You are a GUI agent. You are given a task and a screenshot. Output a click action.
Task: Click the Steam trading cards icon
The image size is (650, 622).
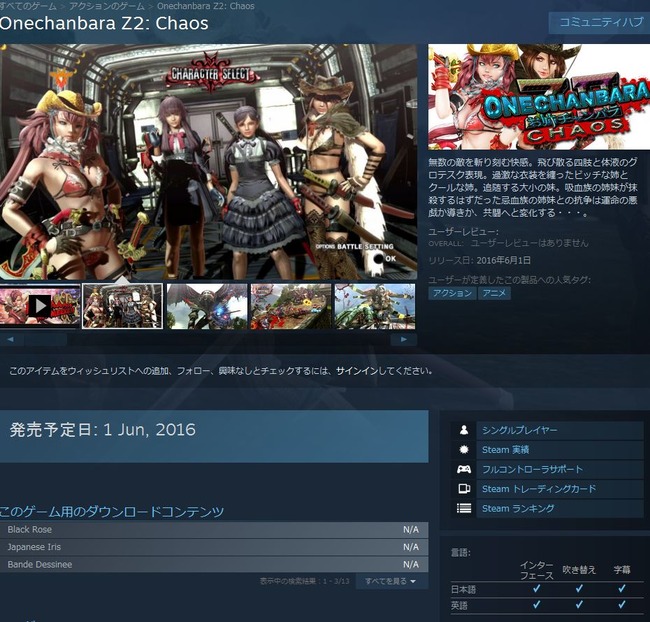tap(463, 489)
